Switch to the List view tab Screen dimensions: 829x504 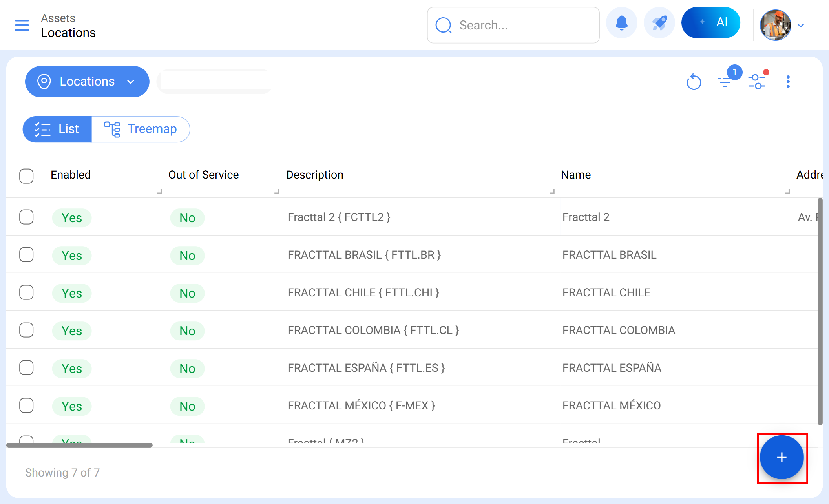coord(57,129)
